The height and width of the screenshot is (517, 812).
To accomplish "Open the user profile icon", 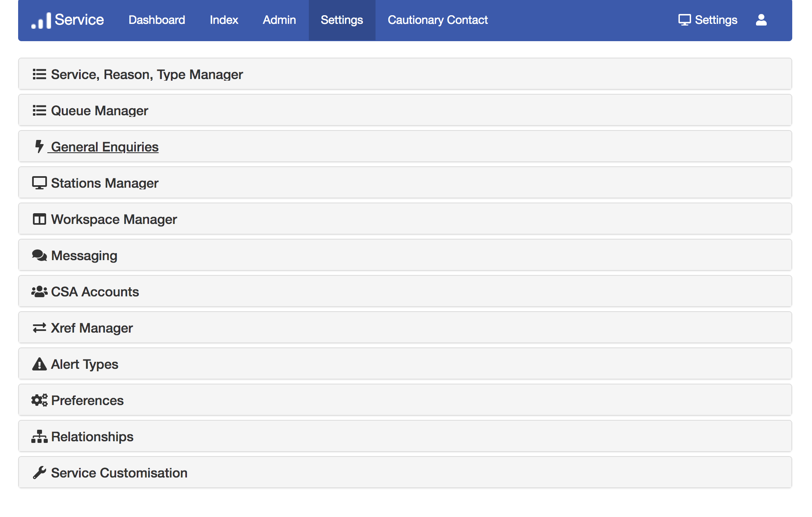I will click(761, 19).
